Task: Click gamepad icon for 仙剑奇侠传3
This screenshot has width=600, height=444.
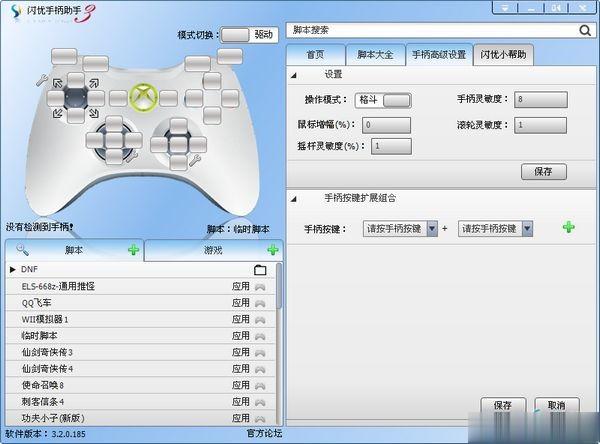Action: click(x=260, y=353)
